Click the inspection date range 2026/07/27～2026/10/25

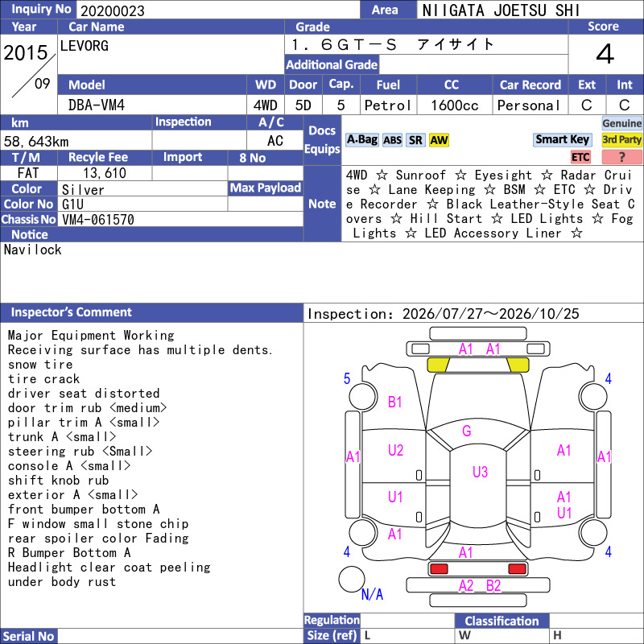pos(490,314)
